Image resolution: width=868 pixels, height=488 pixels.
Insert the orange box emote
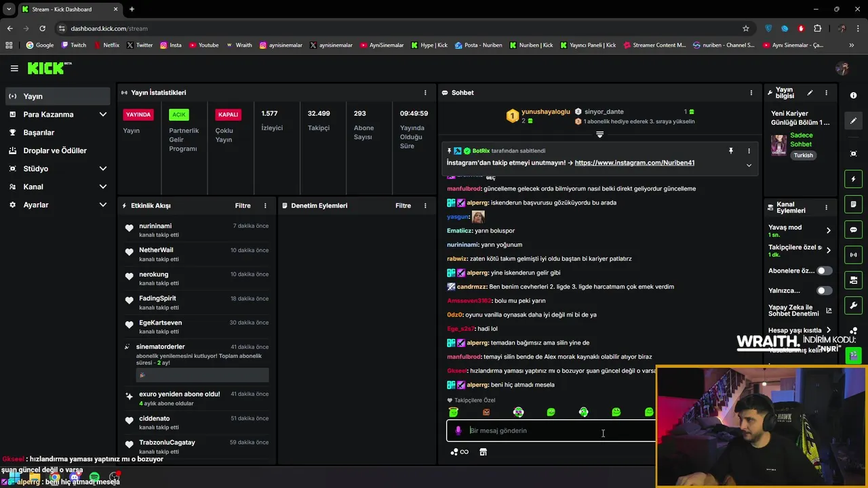coord(486,412)
